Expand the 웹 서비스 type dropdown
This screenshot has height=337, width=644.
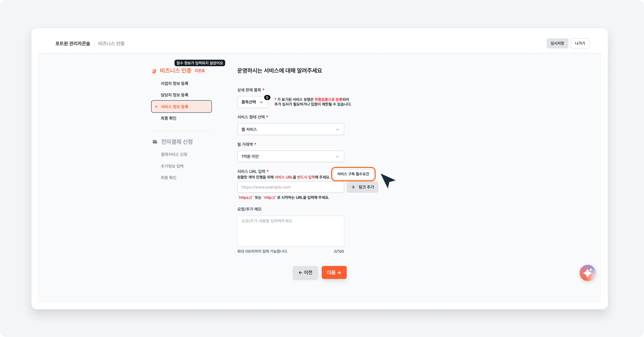click(290, 129)
